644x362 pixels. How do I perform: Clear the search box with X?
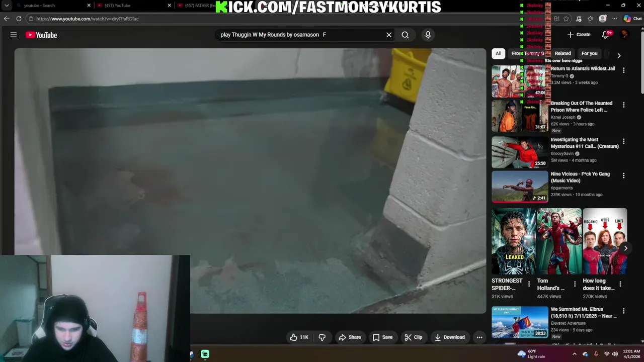(x=389, y=35)
